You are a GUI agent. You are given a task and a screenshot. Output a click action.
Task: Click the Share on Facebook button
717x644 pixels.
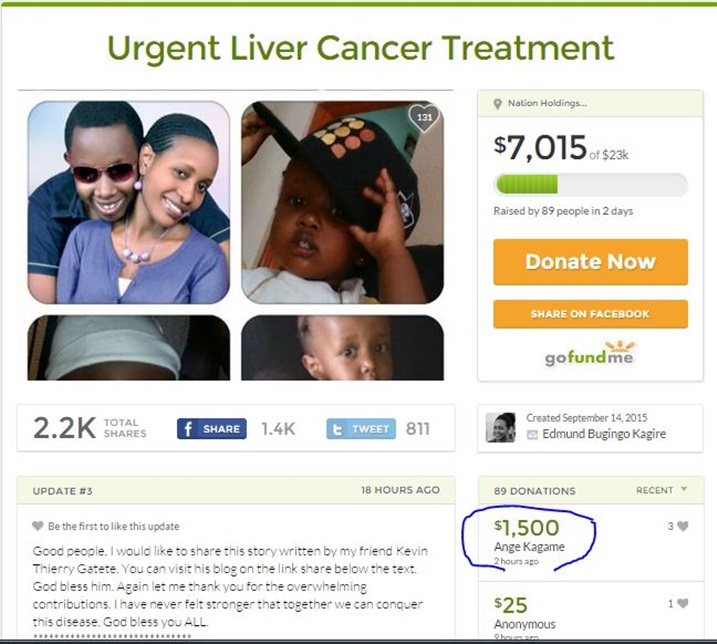[590, 314]
